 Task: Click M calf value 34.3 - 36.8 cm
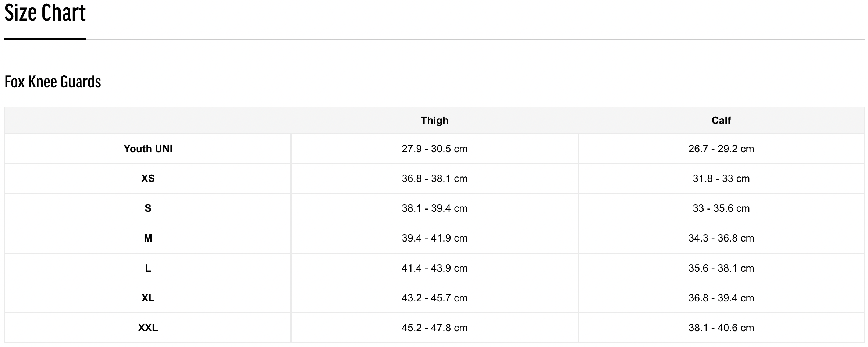[x=721, y=238]
